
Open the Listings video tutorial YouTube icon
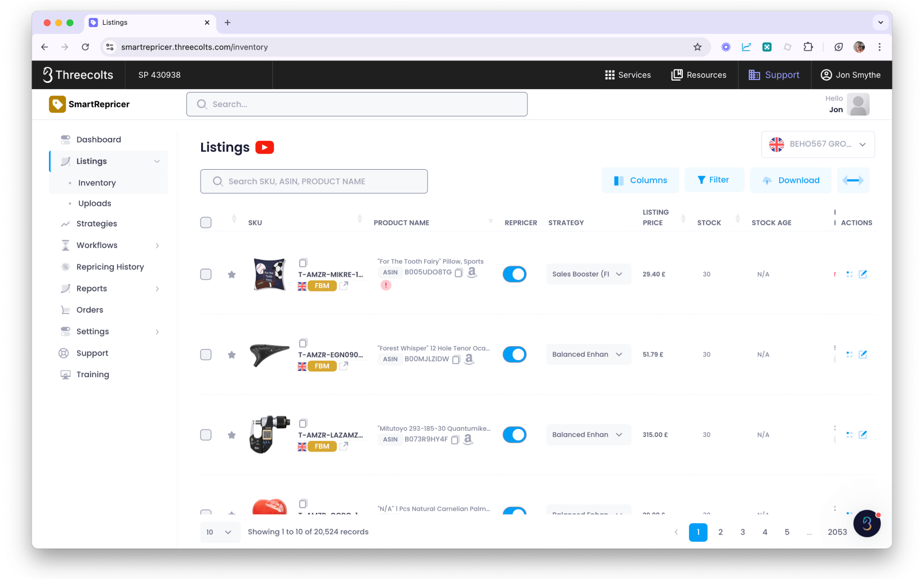click(x=264, y=147)
